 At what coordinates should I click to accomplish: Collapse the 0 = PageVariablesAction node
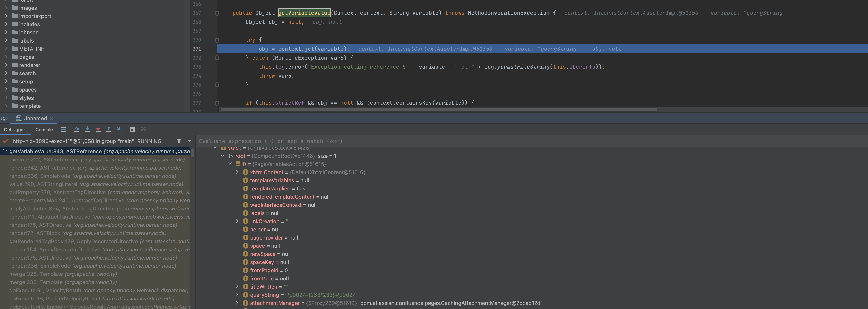coord(230,164)
